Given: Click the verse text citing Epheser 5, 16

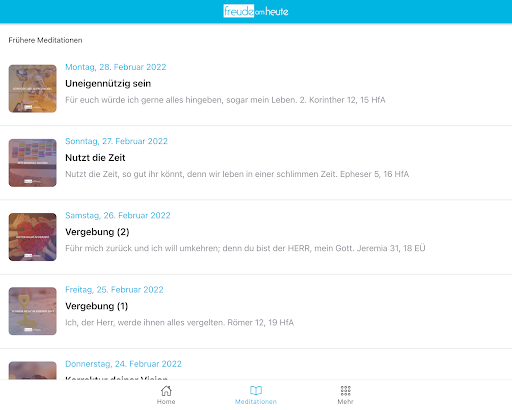Looking at the screenshot, I should coord(237,174).
